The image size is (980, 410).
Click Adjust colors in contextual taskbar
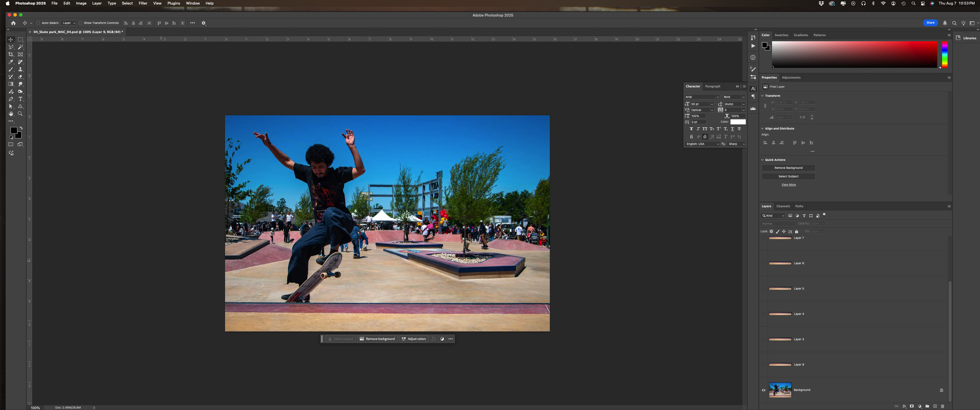pyautogui.click(x=414, y=339)
